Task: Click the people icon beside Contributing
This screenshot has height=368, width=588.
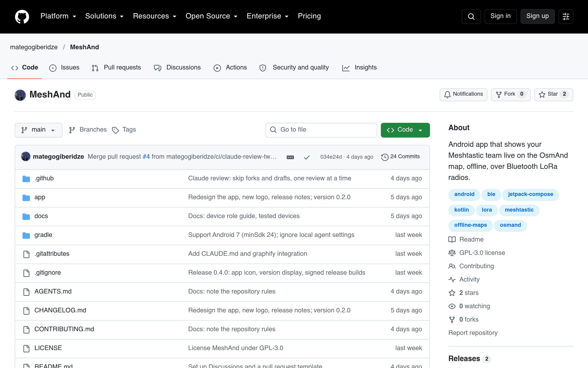Action: (x=452, y=266)
